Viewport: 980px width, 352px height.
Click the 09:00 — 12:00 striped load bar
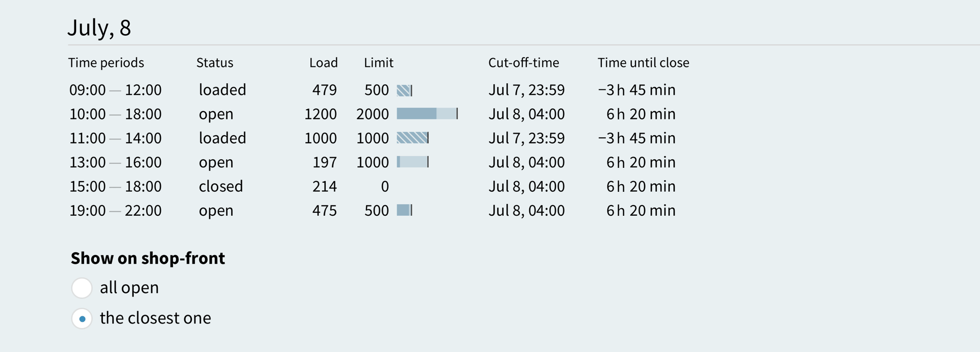tap(404, 90)
